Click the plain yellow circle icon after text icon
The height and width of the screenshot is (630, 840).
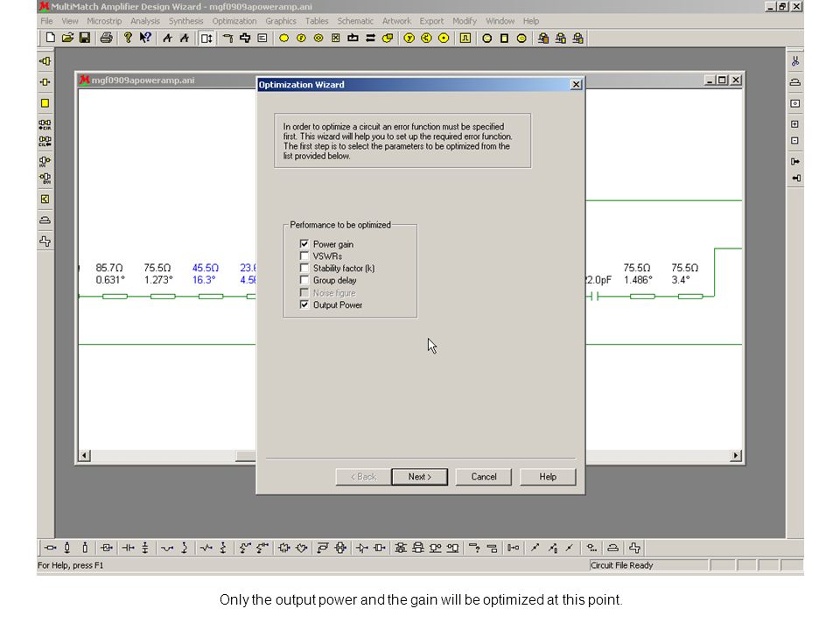283,38
